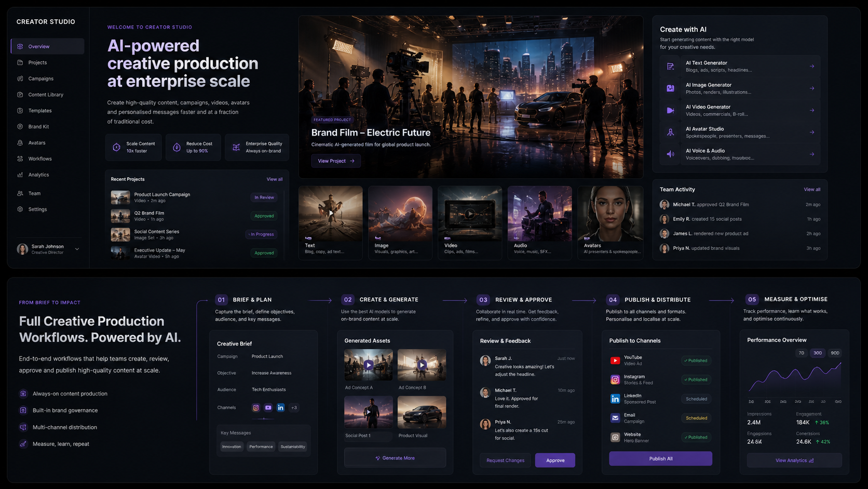Play the Video category thumbnail

470,214
